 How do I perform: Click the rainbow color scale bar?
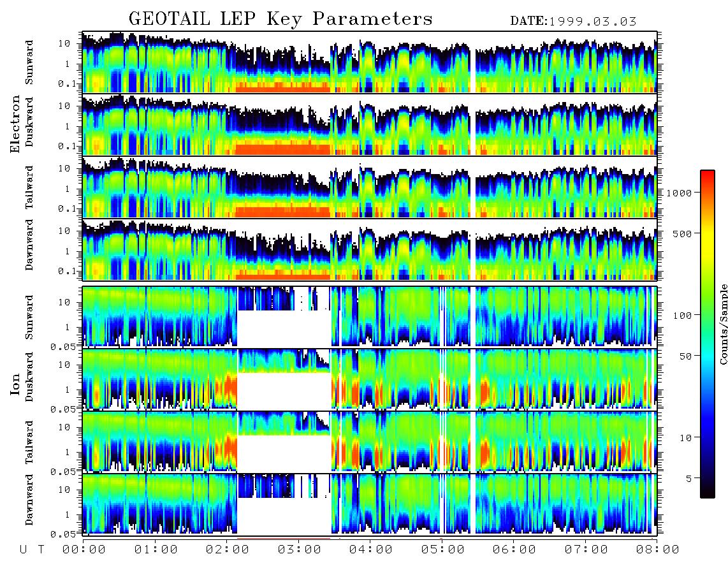pos(708,334)
